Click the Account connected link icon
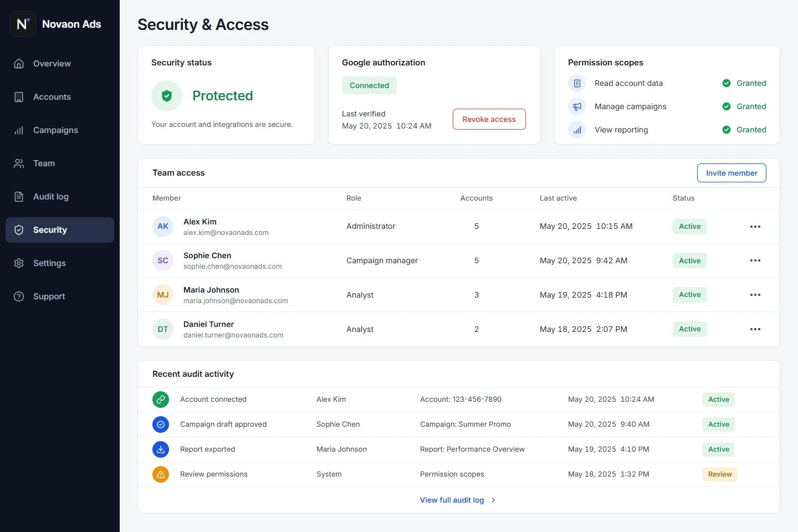The height and width of the screenshot is (532, 798). 161,400
